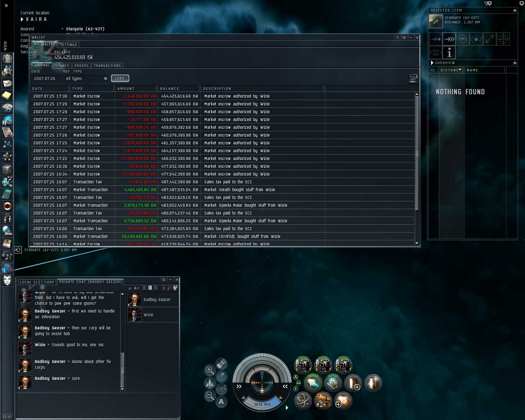Open the Ref Type 'All types' dropdown
This screenshot has height=420, width=525.
coord(86,78)
